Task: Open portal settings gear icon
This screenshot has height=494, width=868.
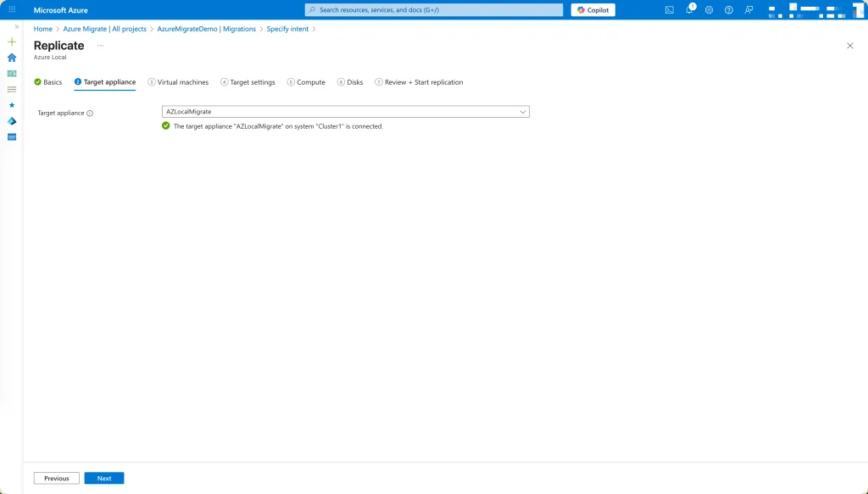Action: pyautogui.click(x=709, y=10)
